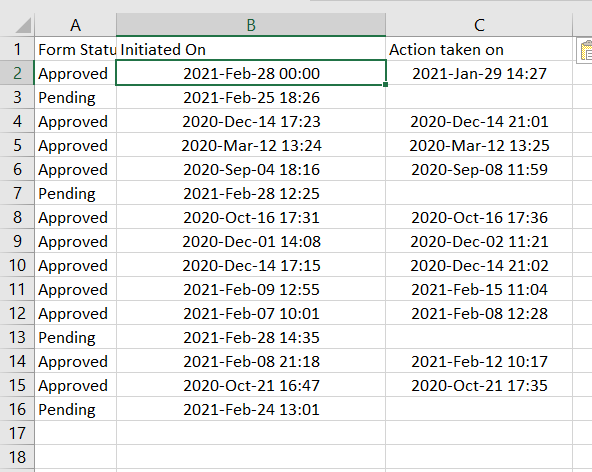
Task: Select column B header
Action: pos(251,25)
